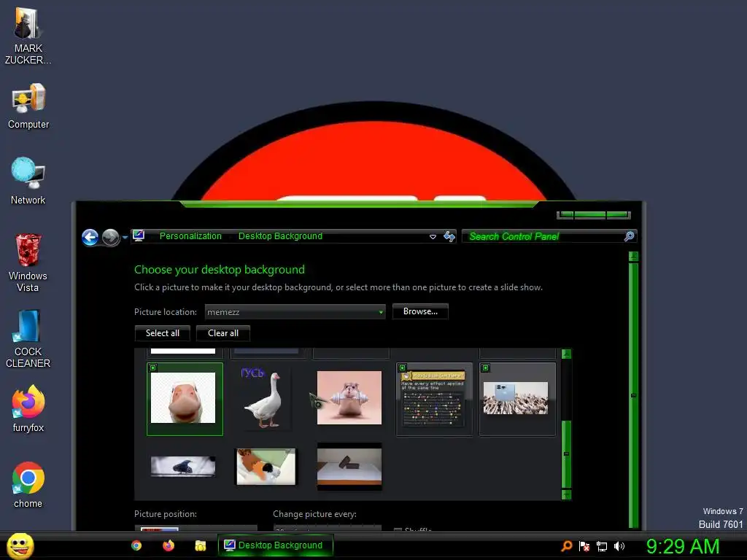Screen dimensions: 747x560
Task: Click Desktop Background breadcrumb item
Action: click(280, 236)
